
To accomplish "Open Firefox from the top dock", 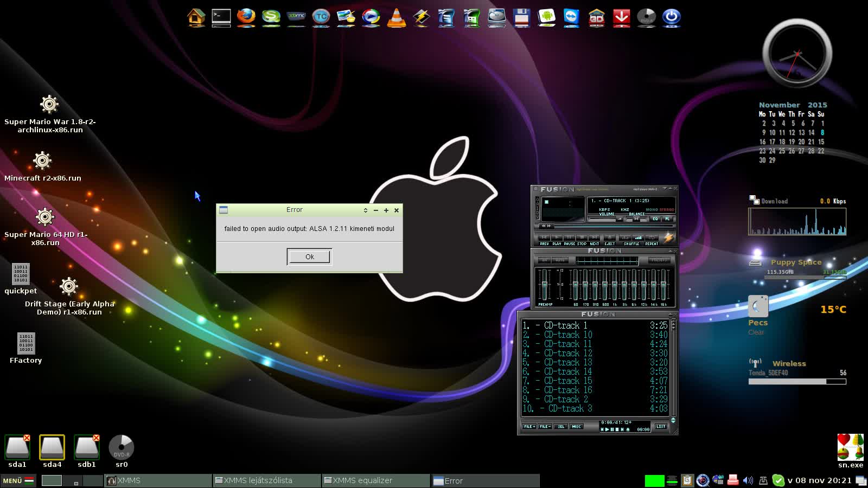I will pyautogui.click(x=246, y=17).
